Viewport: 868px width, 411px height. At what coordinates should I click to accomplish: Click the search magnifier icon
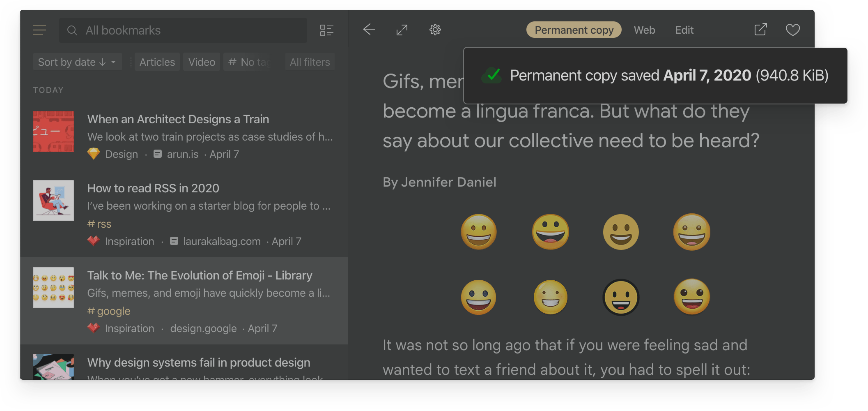(x=72, y=30)
